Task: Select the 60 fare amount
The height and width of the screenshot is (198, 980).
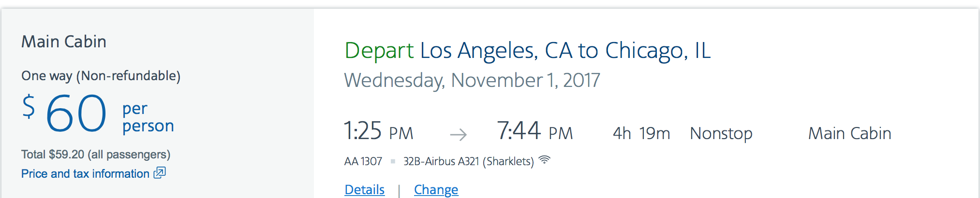Action: 76,114
